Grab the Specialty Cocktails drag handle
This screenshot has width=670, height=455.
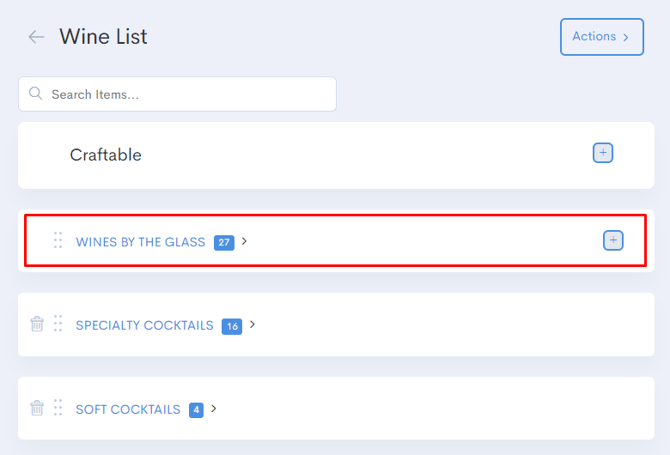tap(58, 324)
